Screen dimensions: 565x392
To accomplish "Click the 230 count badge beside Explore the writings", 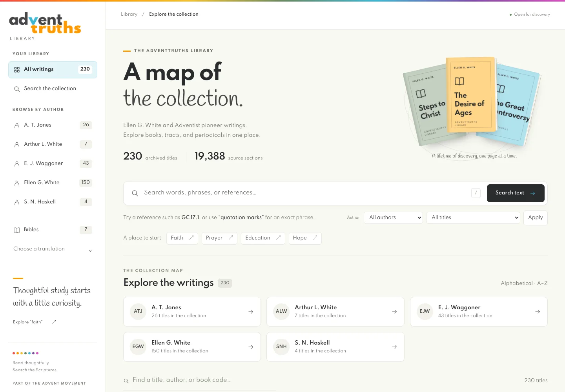I will click(x=225, y=283).
